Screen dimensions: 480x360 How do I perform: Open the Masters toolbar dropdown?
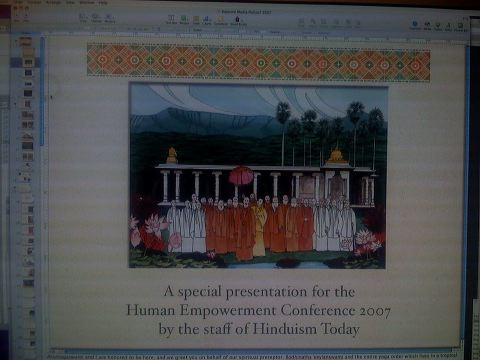pos(110,18)
